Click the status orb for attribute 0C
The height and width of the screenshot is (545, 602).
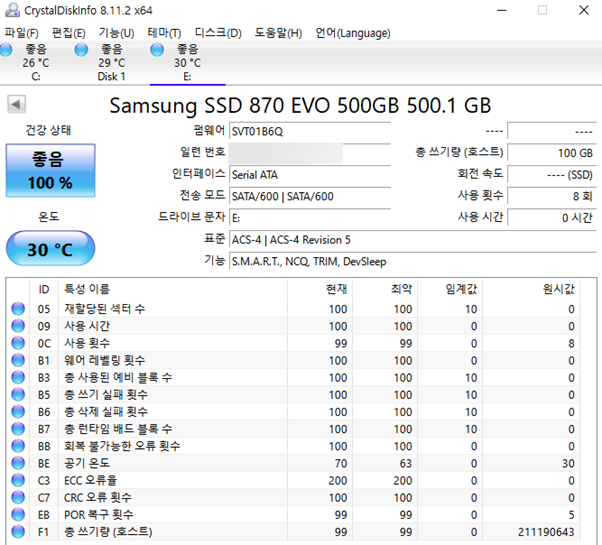(x=18, y=343)
